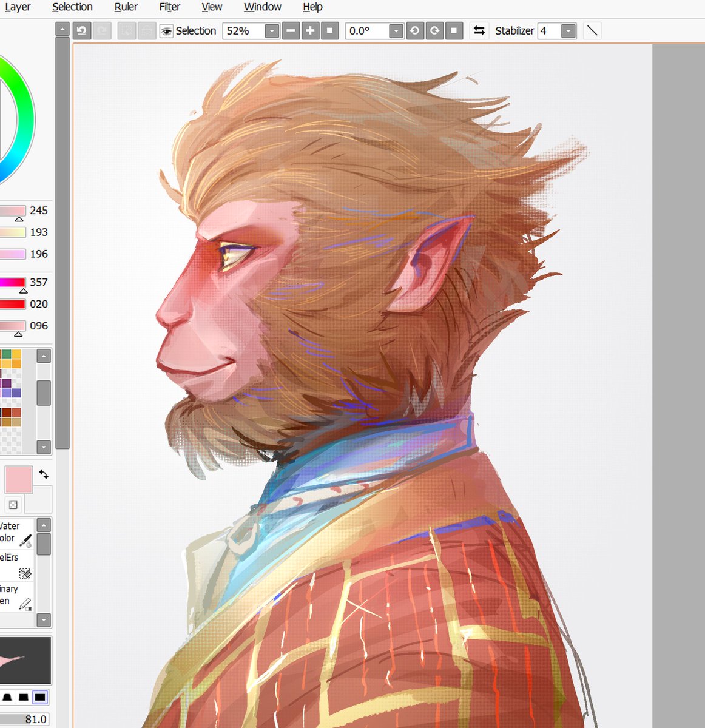Open the Filter menu
This screenshot has width=705, height=728.
pos(169,7)
